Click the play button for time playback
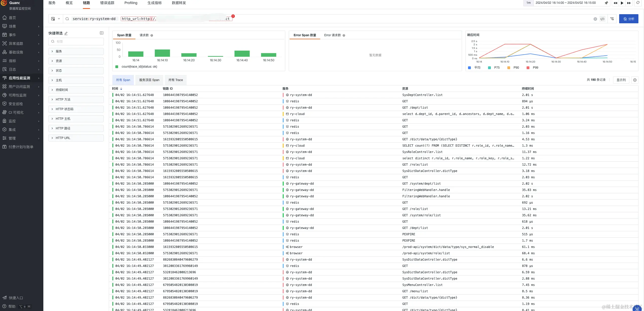The image size is (644, 311). (622, 3)
